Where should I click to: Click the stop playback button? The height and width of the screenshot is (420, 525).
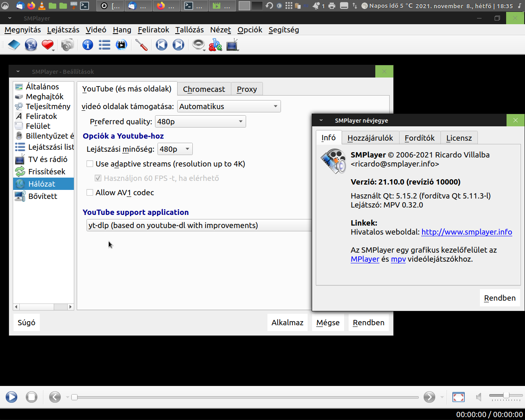(x=32, y=397)
